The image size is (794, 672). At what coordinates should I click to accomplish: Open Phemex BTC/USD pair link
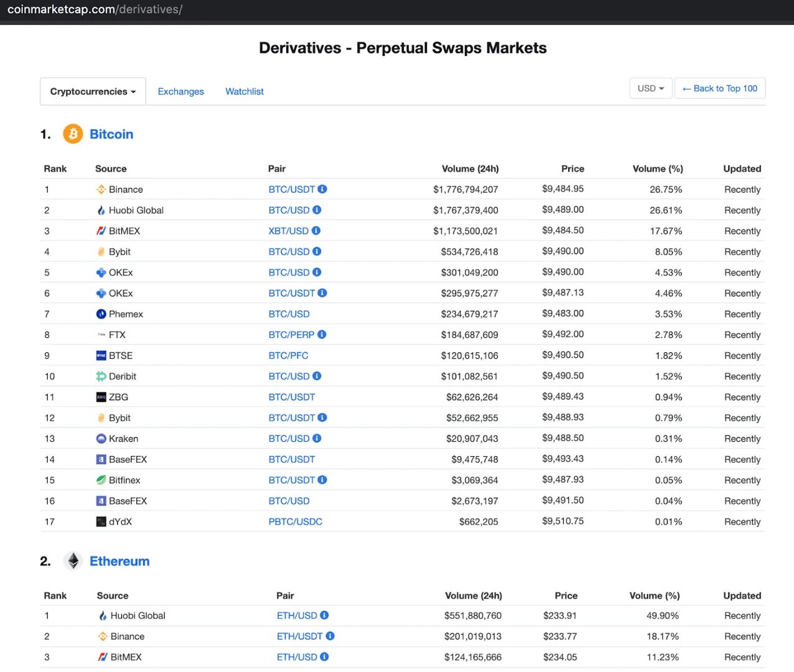pyautogui.click(x=289, y=314)
